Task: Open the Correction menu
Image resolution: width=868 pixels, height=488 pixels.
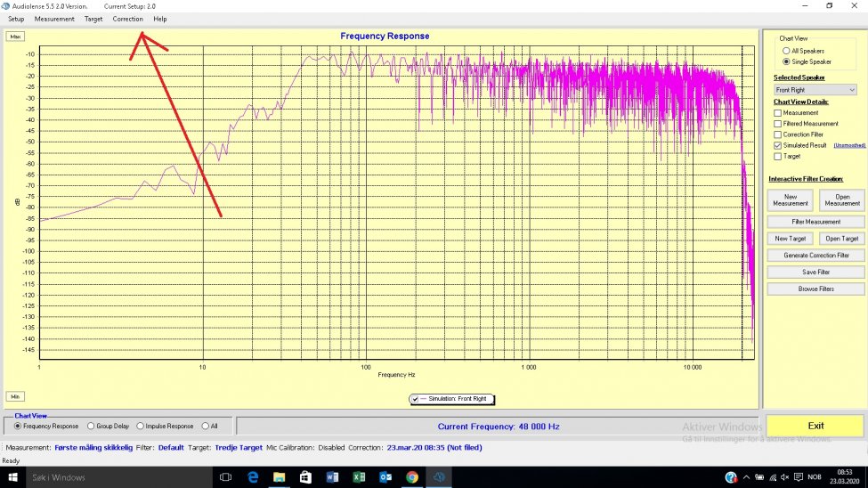Action: (128, 19)
